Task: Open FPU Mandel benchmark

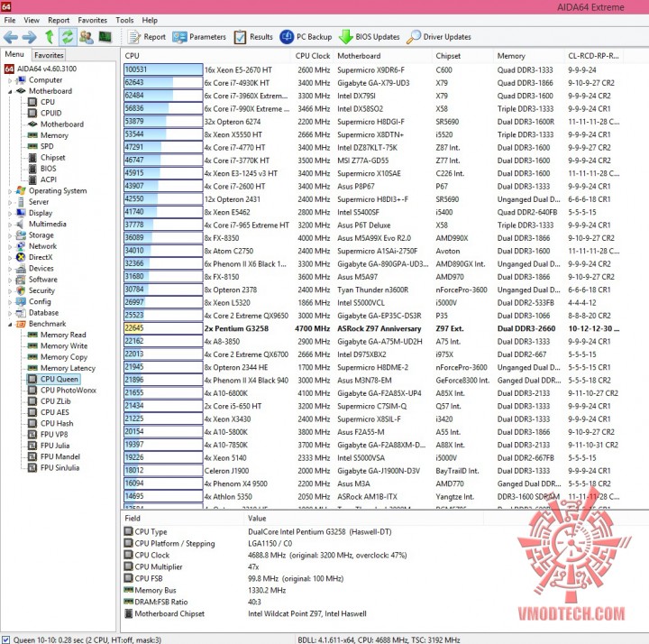Action: click(60, 456)
